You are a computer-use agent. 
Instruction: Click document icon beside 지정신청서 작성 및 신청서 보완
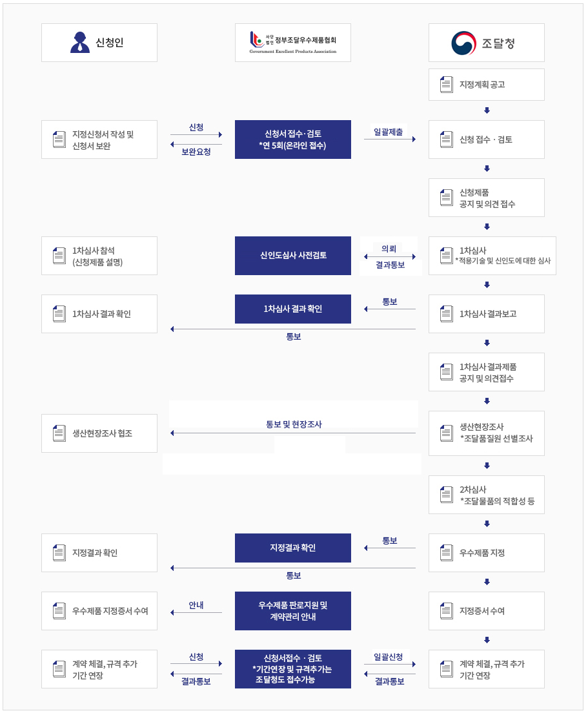(x=59, y=139)
